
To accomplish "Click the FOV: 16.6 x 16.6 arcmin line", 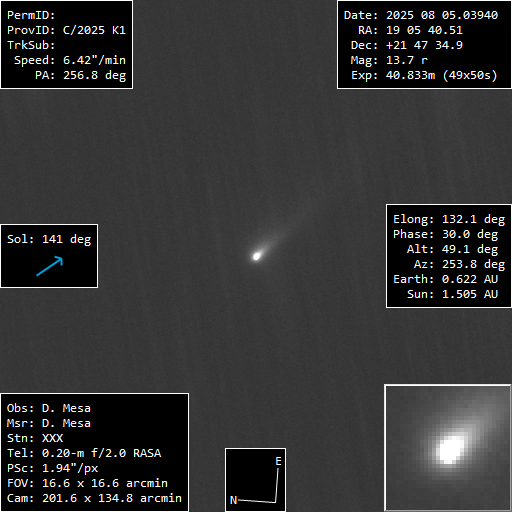I will (x=87, y=483).
